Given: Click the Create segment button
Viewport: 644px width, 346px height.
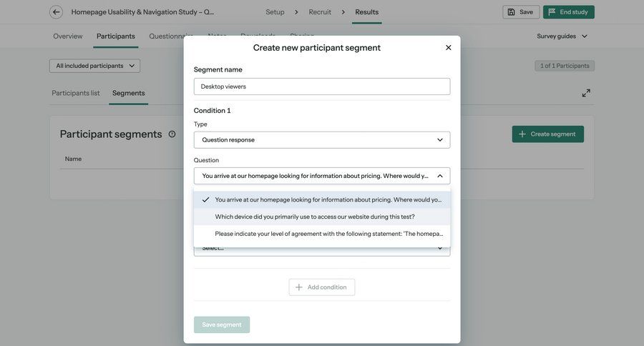Looking at the screenshot, I should coord(547,134).
